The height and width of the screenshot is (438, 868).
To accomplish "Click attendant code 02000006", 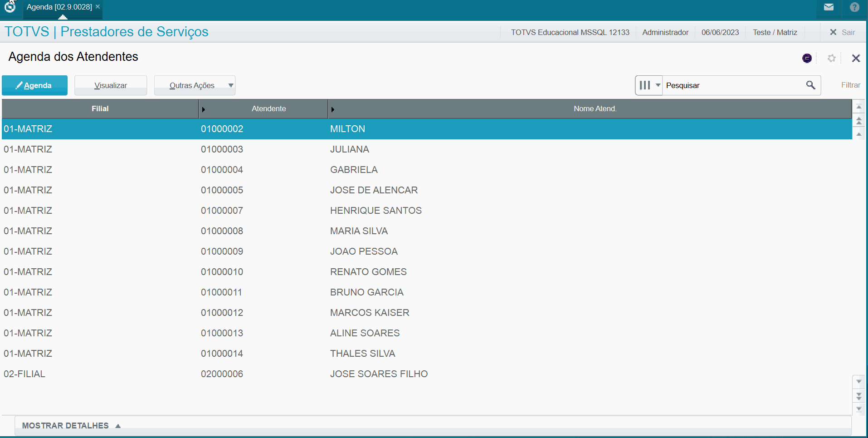I will point(222,374).
